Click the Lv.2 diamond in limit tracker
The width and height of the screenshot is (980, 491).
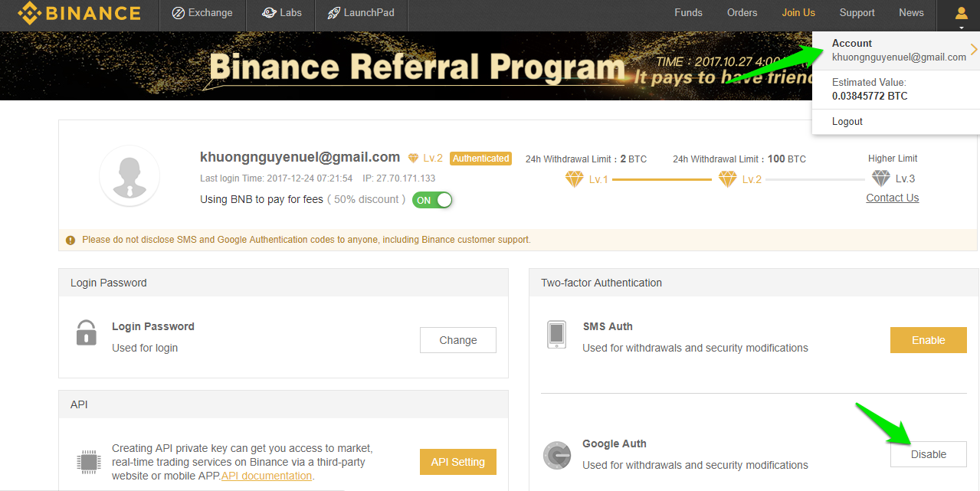point(728,179)
